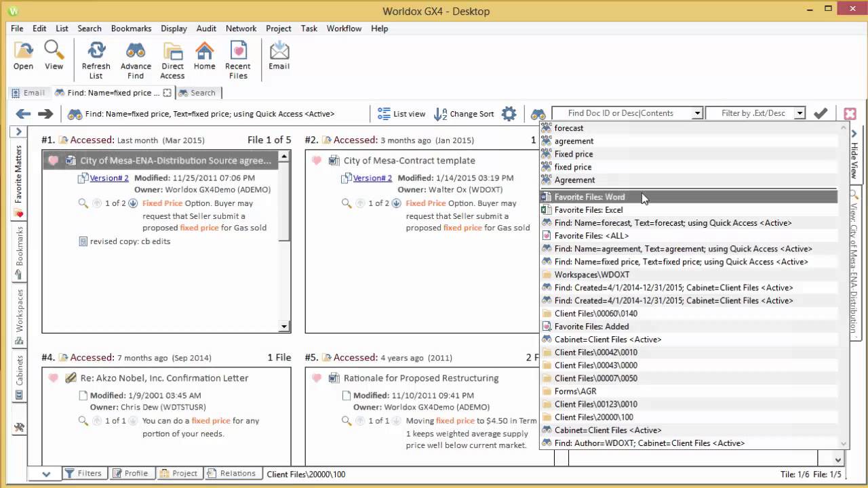Image resolution: width=868 pixels, height=488 pixels.
Task: Click the Recent Files toolbar icon
Action: 237,52
